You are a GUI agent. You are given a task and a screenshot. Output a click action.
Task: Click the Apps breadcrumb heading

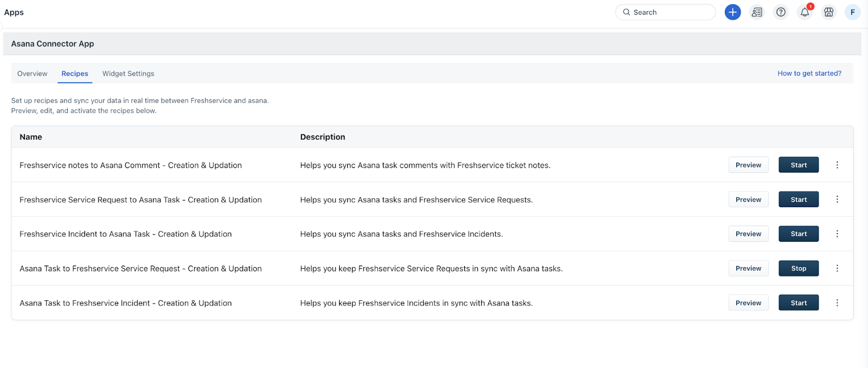[14, 12]
